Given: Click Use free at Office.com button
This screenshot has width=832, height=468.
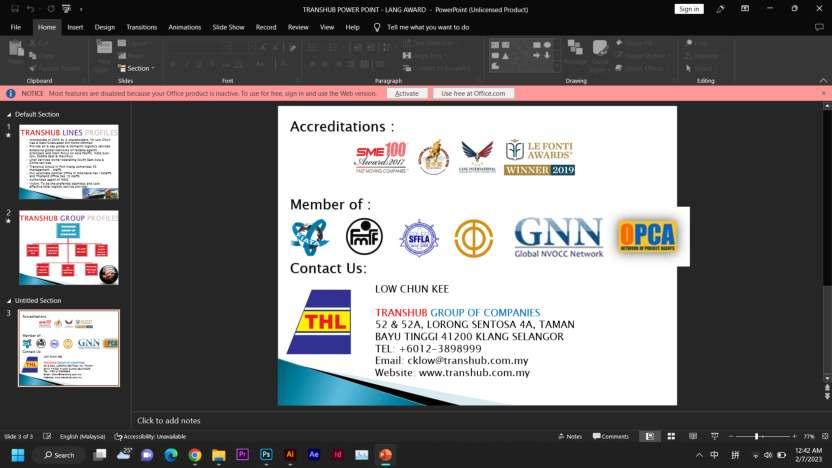Looking at the screenshot, I should pos(473,93).
